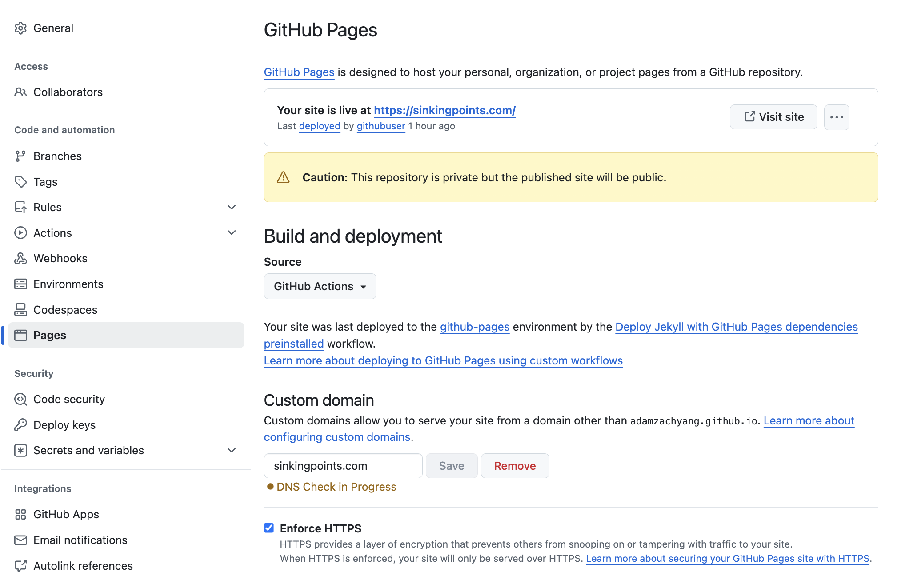
Task: Click Visit site button
Action: [x=774, y=117]
